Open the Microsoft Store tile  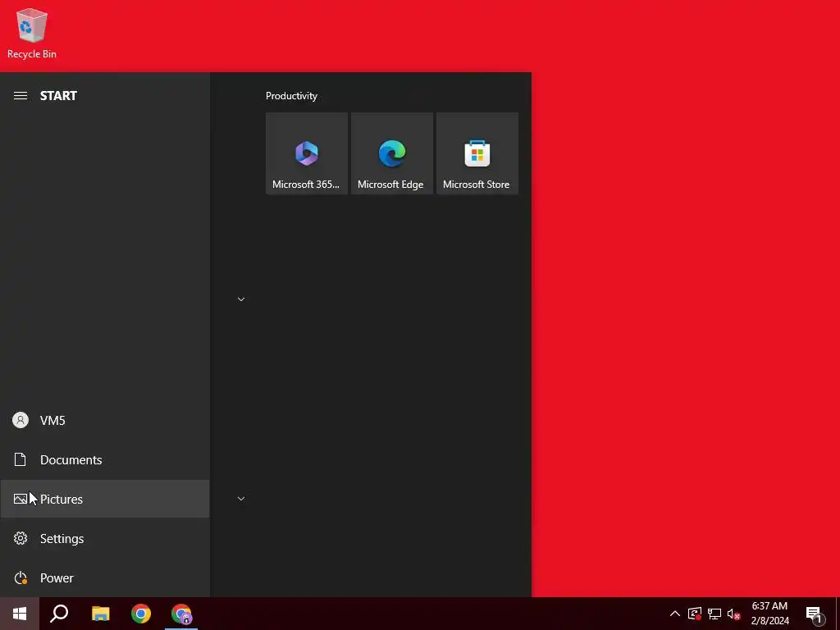477,153
